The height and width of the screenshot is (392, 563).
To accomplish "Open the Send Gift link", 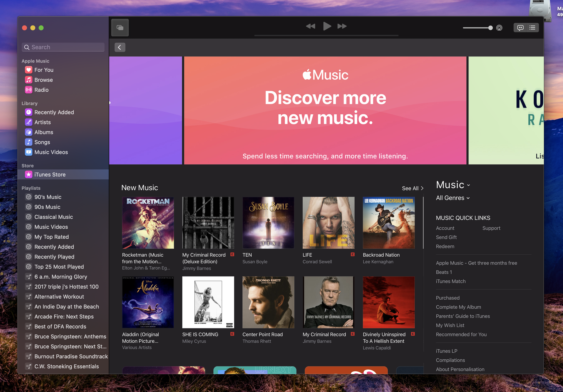I will point(446,237).
